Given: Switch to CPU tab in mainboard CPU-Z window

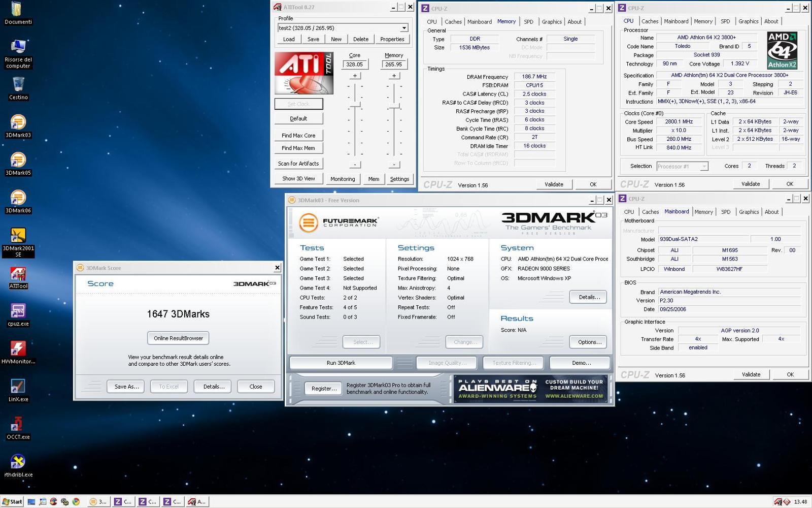Looking at the screenshot, I should (629, 212).
